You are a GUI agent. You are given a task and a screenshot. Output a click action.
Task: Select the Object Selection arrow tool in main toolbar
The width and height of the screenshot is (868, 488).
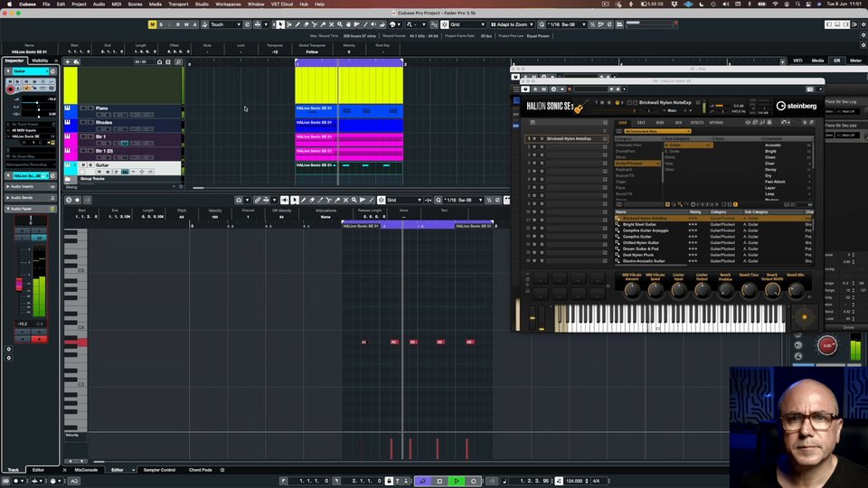tap(280, 24)
